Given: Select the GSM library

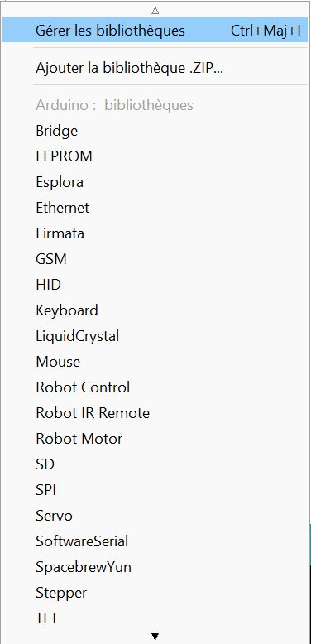Looking at the screenshot, I should click(155, 259).
